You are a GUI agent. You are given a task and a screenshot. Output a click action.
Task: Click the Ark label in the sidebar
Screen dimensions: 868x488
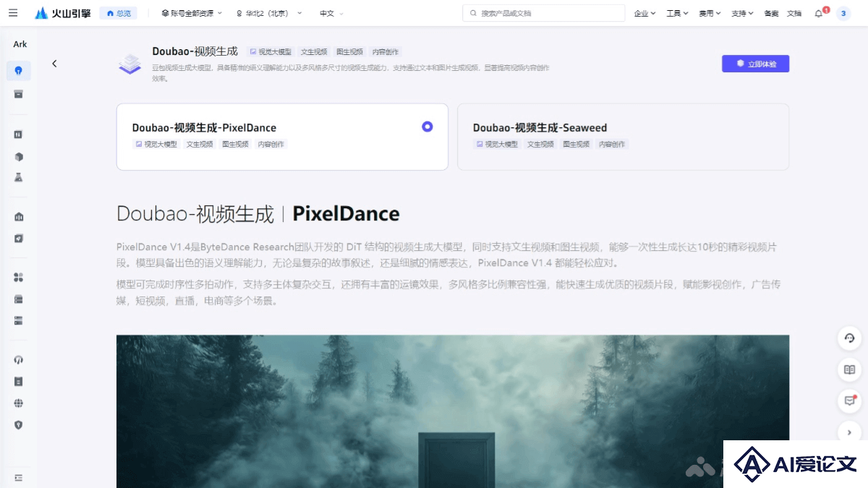point(20,44)
